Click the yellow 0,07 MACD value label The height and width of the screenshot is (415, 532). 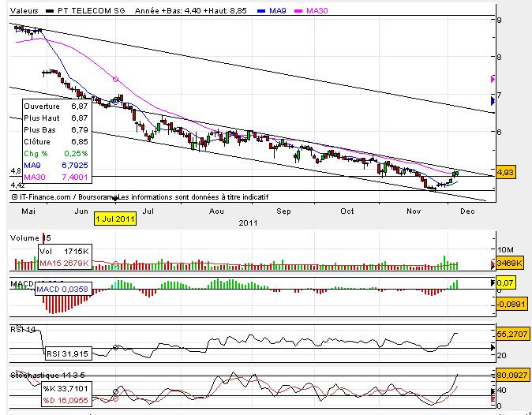coord(505,282)
